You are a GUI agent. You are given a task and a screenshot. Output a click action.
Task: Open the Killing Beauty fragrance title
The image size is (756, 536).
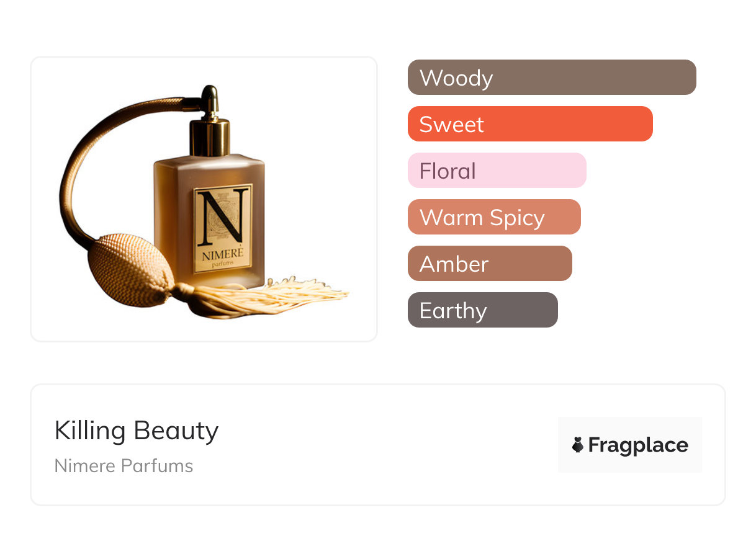click(137, 431)
